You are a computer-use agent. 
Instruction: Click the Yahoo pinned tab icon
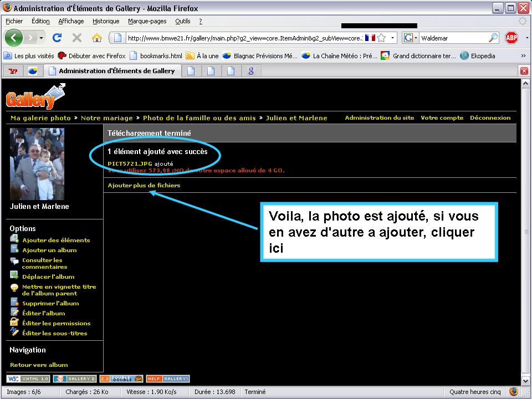(x=13, y=70)
